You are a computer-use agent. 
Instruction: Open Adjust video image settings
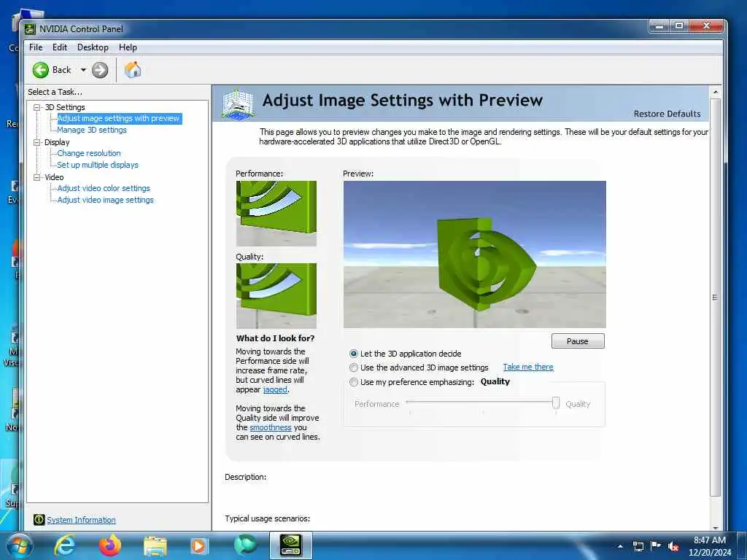pos(105,200)
